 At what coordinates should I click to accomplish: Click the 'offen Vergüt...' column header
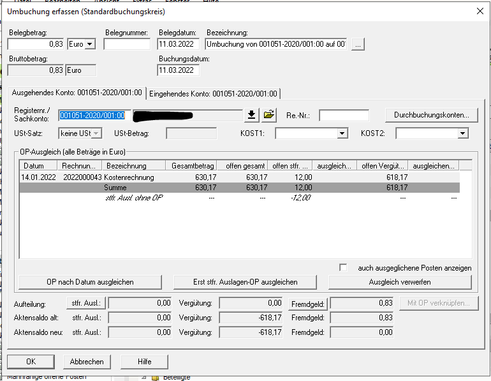click(382, 166)
